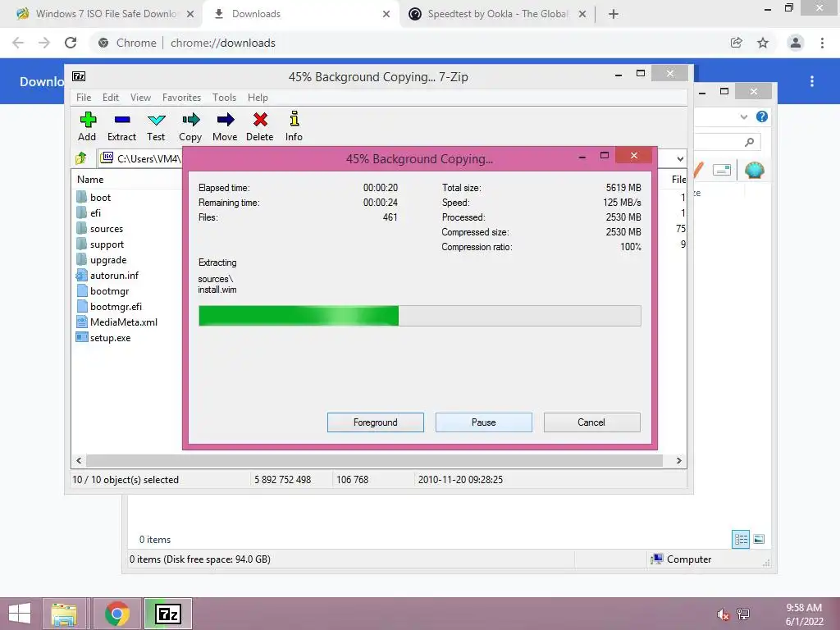Pause the copying operation

484,422
